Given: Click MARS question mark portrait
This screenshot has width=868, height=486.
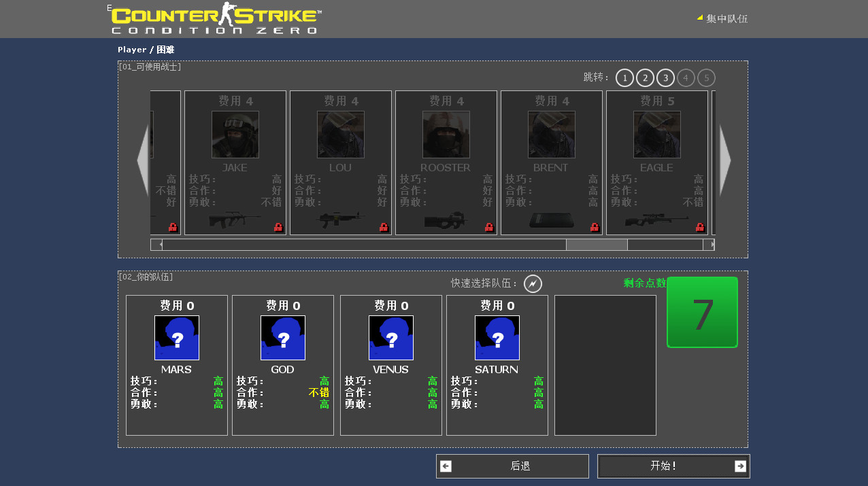Looking at the screenshot, I should pyautogui.click(x=176, y=337).
